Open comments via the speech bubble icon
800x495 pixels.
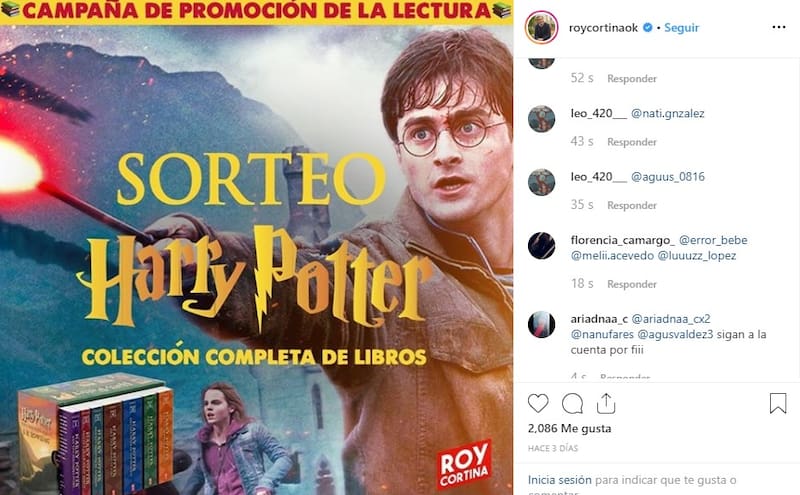point(572,404)
